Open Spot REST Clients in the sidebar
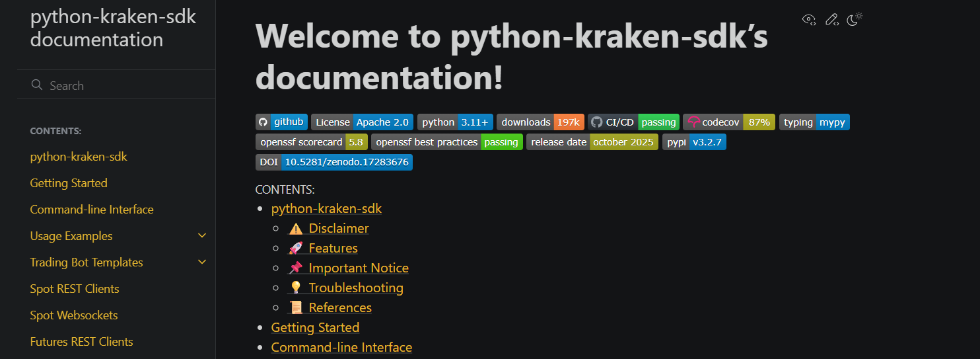Image resolution: width=980 pixels, height=359 pixels. pyautogui.click(x=75, y=289)
